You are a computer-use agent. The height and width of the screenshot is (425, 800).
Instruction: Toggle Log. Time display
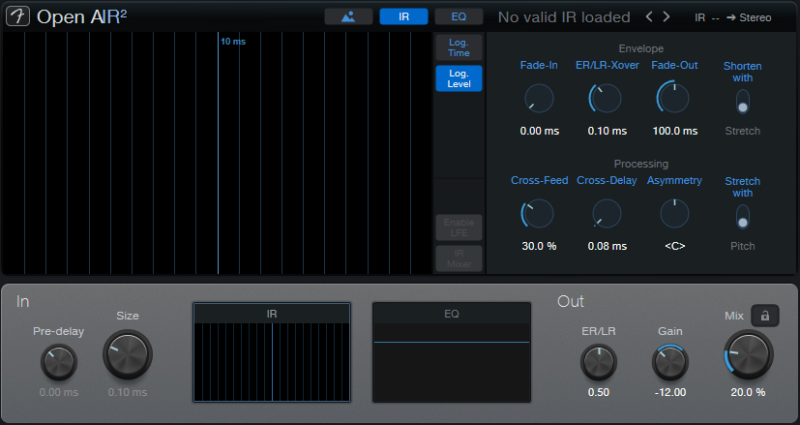click(459, 47)
